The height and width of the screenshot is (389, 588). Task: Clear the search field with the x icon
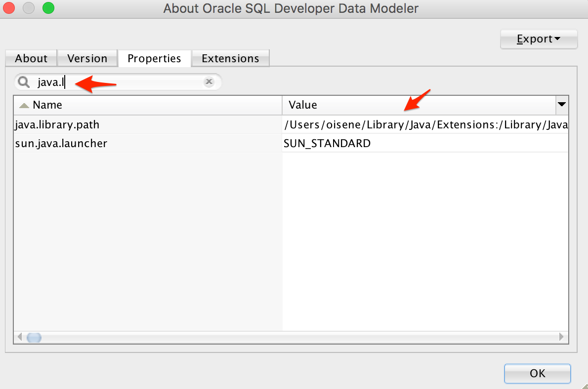[209, 81]
